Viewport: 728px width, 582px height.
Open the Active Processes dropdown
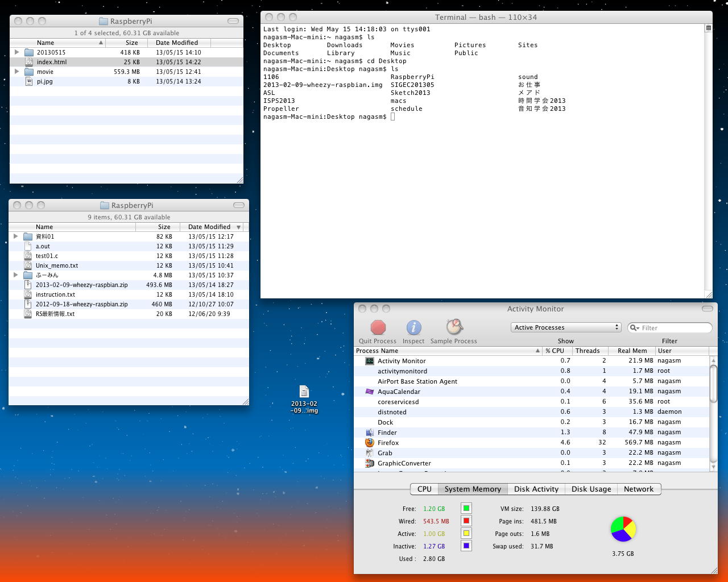pyautogui.click(x=566, y=327)
